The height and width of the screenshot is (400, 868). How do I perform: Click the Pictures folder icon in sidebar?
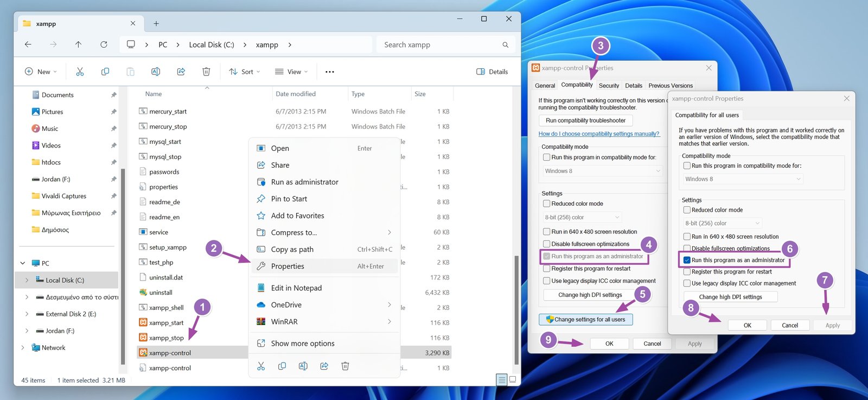click(x=36, y=112)
